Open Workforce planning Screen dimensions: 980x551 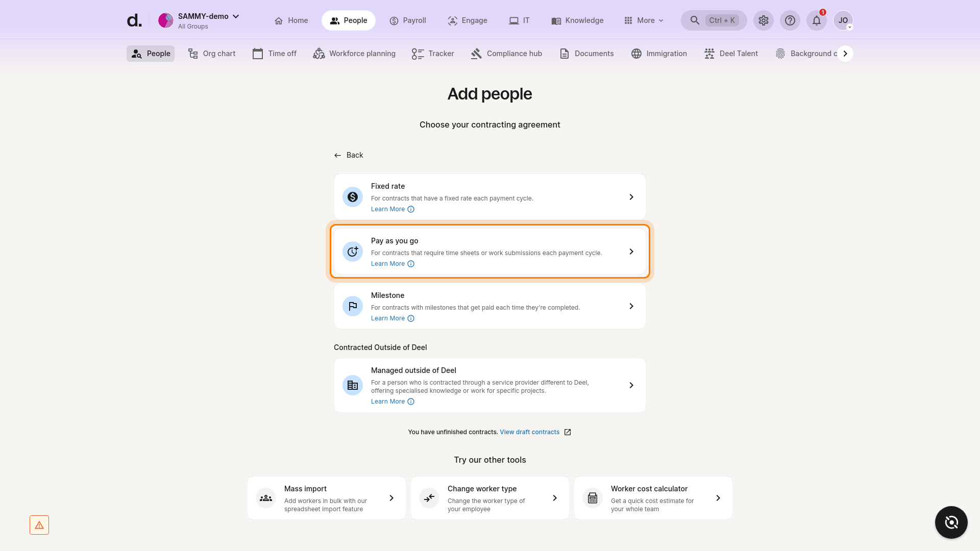tap(354, 54)
